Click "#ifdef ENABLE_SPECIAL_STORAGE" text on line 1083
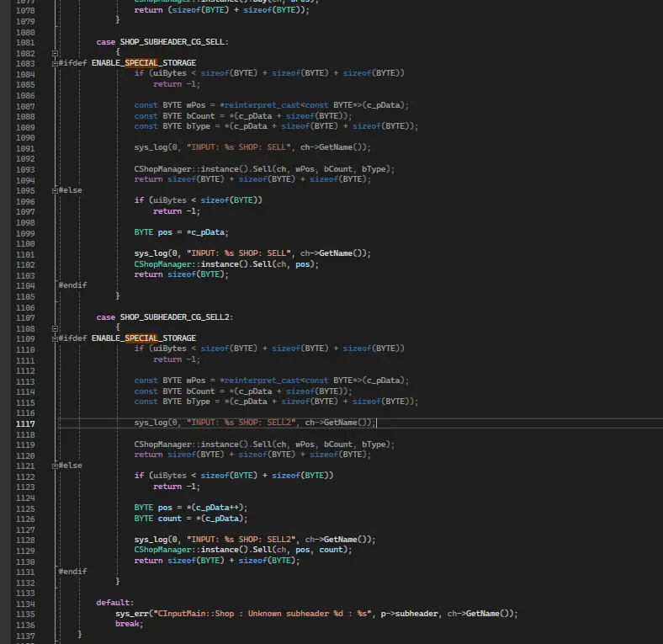Screen dimensions: 663x644 point(127,63)
